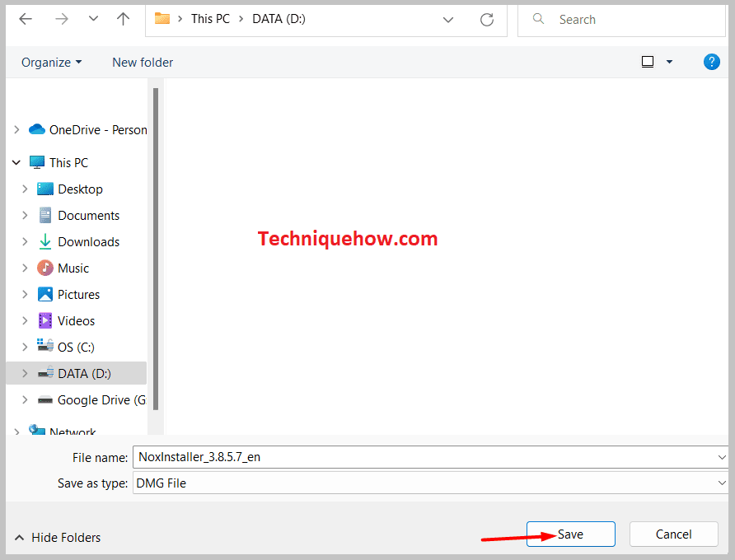The height and width of the screenshot is (560, 735).
Task: Click the OS (C:) drive icon
Action: [x=45, y=345]
